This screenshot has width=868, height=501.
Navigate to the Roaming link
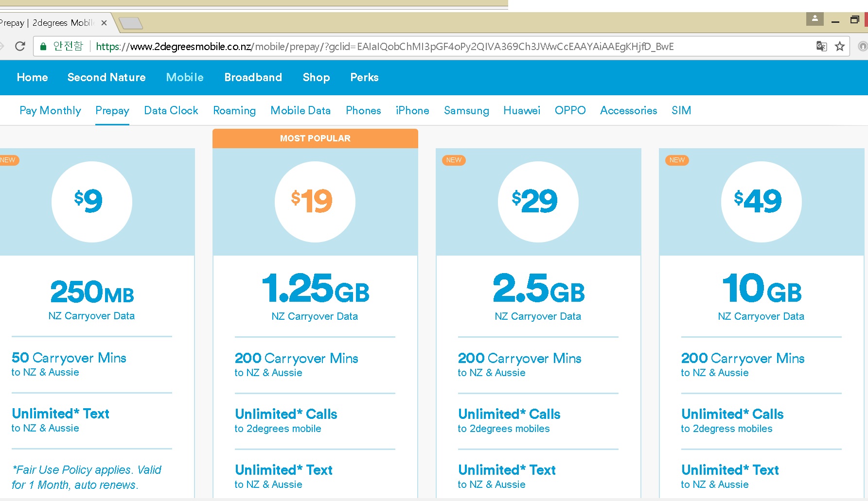[x=234, y=111]
